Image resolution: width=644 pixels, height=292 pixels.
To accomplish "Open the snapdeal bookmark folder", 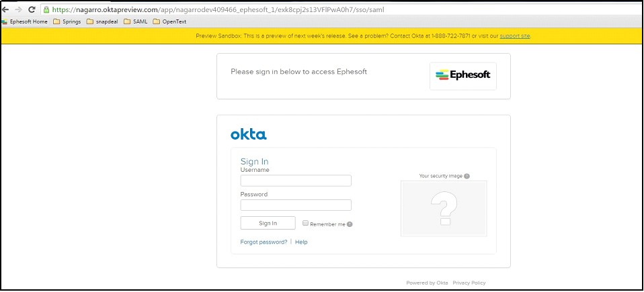I will [x=103, y=21].
